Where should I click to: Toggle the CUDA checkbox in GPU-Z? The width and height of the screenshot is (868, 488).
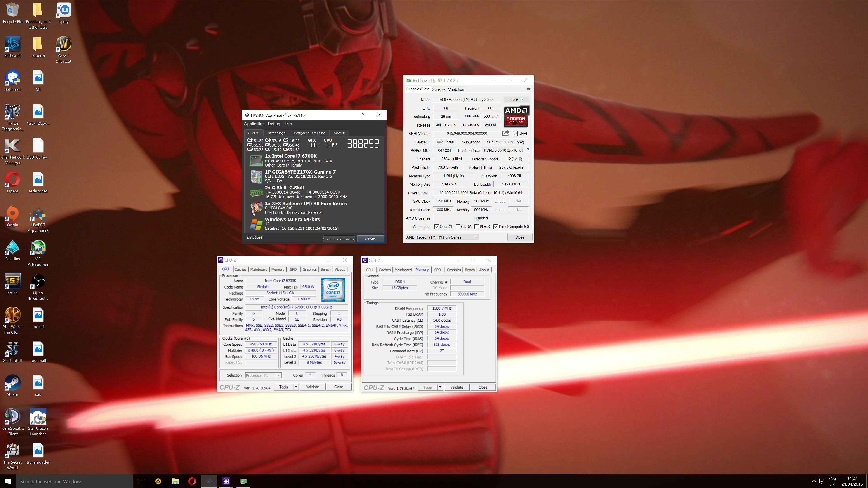click(458, 227)
